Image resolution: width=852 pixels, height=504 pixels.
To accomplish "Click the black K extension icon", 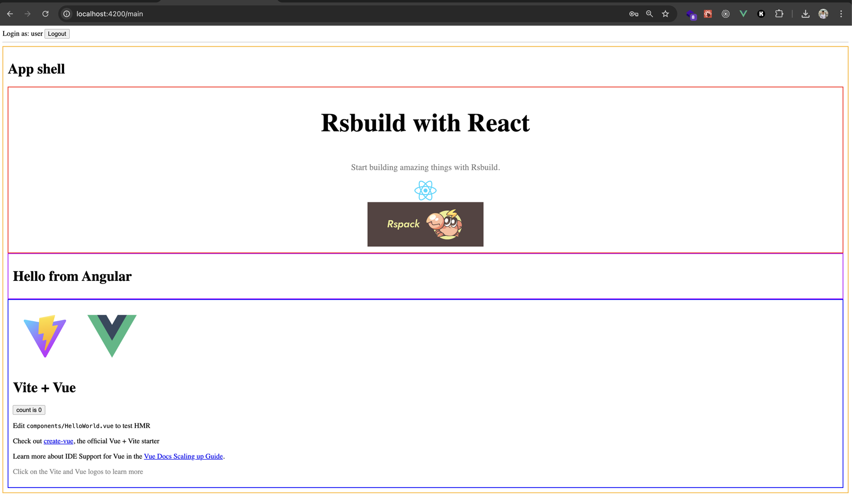I will [761, 13].
